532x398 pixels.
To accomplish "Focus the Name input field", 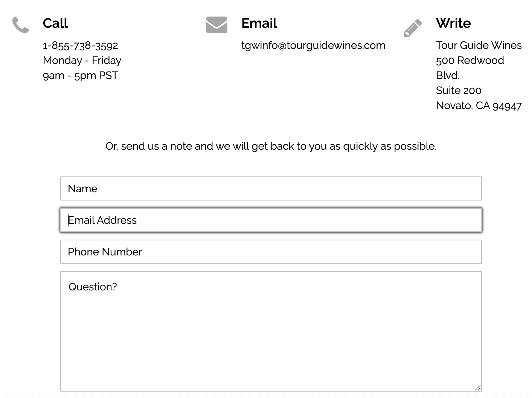I will pos(271,188).
